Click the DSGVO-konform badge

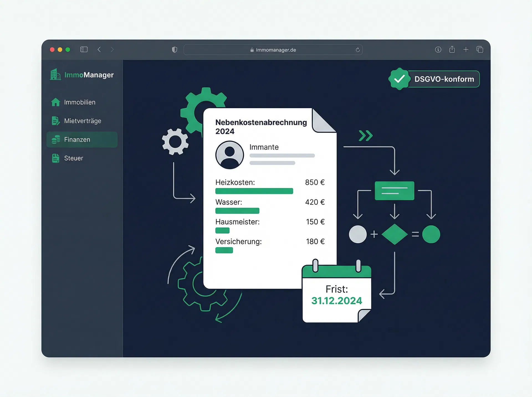tap(434, 79)
